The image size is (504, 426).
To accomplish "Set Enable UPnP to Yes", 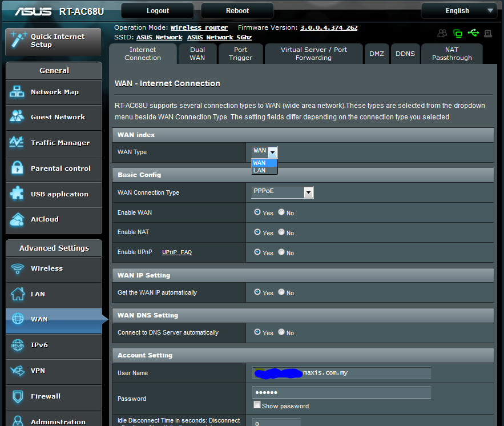I will click(257, 252).
